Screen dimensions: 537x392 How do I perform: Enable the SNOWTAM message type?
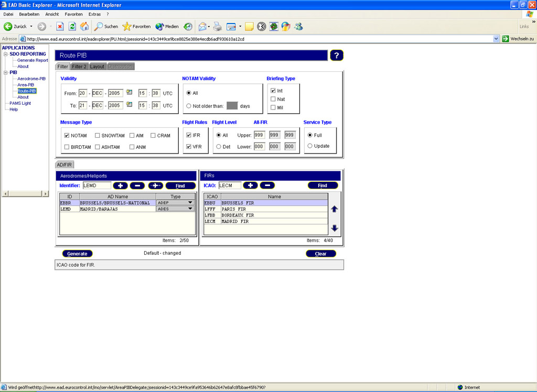click(x=98, y=135)
